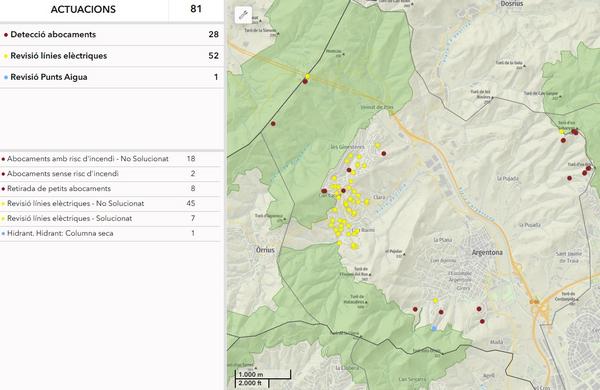Filter by Detecció abocaments category row
This screenshot has width=600, height=390.
pyautogui.click(x=112, y=35)
